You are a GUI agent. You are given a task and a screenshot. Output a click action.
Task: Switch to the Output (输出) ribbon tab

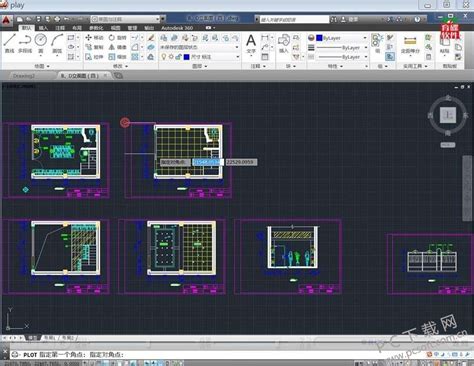pyautogui.click(x=149, y=28)
